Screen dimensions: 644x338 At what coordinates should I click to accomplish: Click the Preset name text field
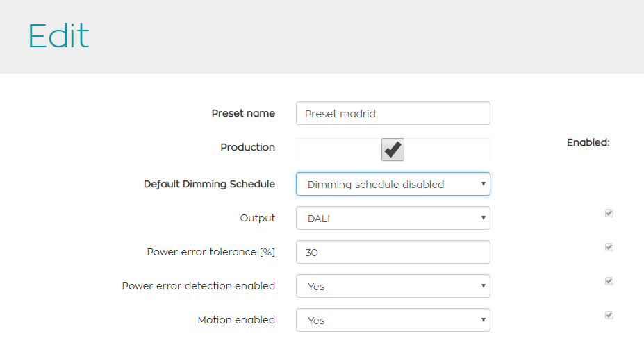393,114
